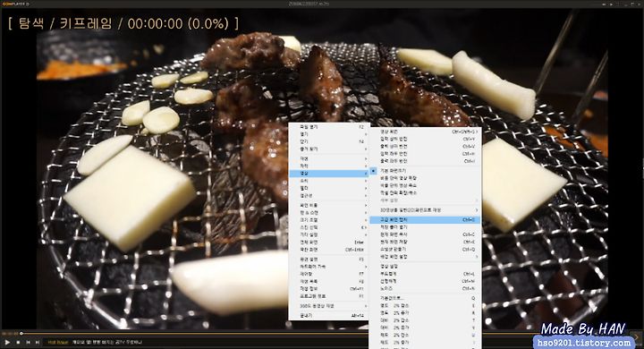Expand the 화면 비율 submenu

(329, 206)
